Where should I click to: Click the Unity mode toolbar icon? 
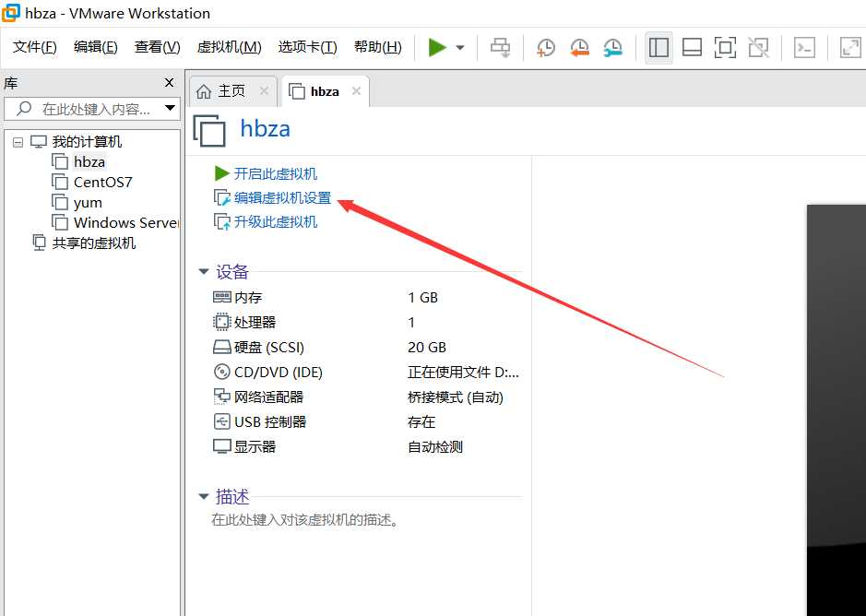click(x=759, y=48)
